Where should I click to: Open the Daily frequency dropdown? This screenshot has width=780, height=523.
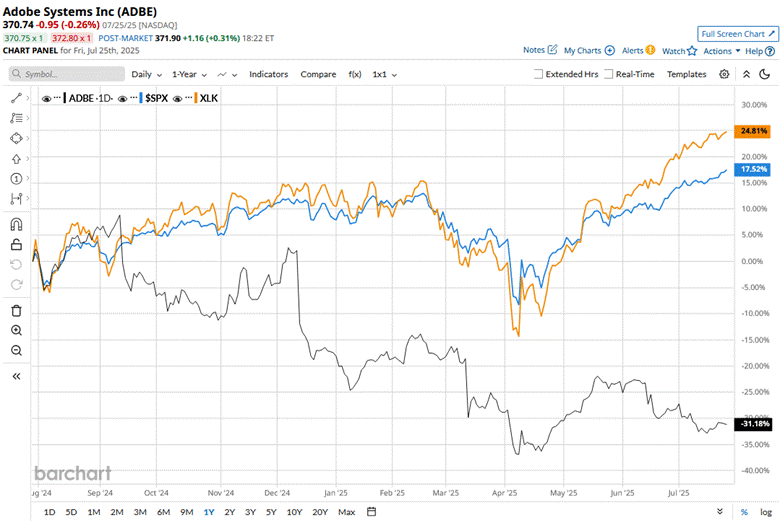(x=147, y=74)
